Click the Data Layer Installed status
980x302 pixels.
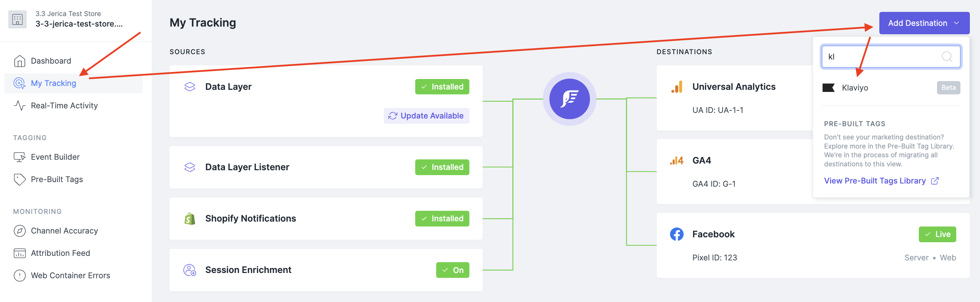[x=442, y=86]
